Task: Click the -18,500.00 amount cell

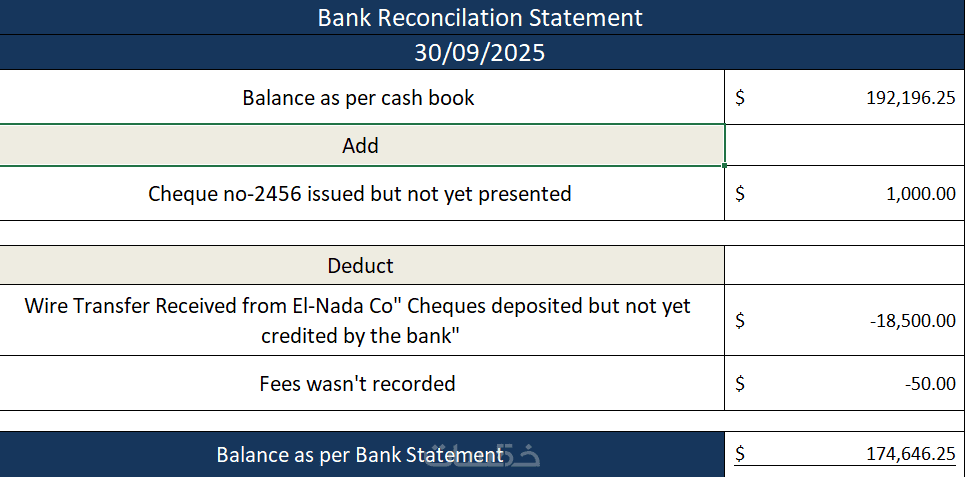Action: [844, 320]
